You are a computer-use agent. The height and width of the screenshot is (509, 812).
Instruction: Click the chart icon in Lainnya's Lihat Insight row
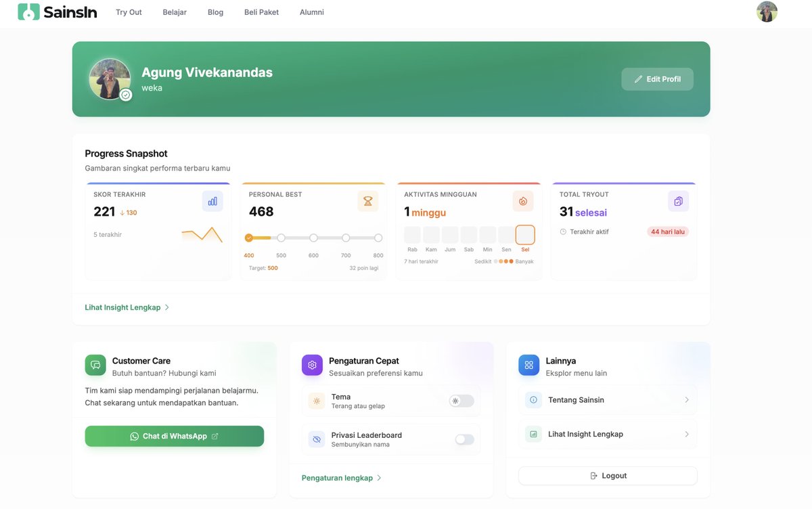[x=533, y=434]
